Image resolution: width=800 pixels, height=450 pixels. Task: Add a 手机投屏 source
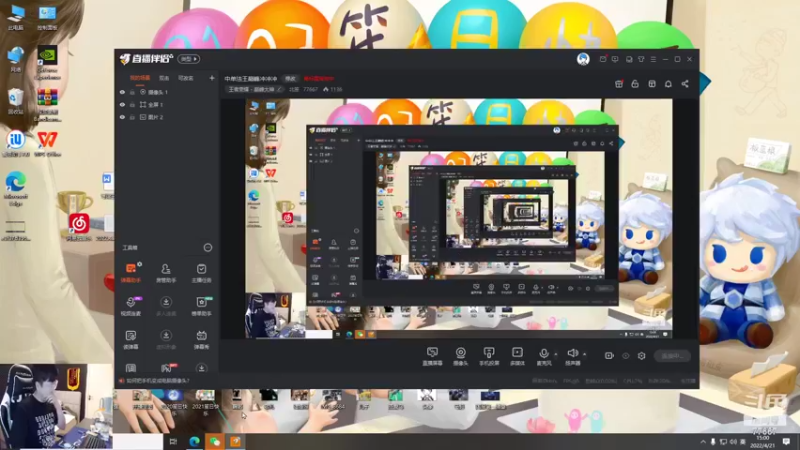point(489,356)
